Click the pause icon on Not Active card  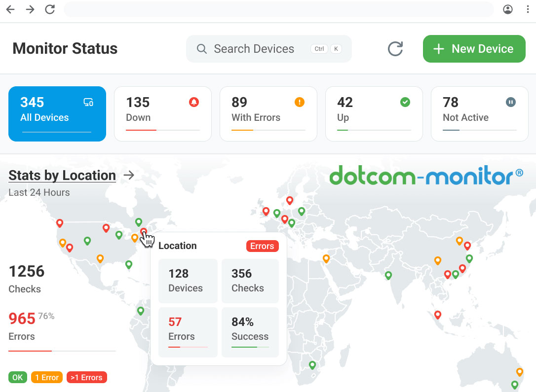coord(511,102)
